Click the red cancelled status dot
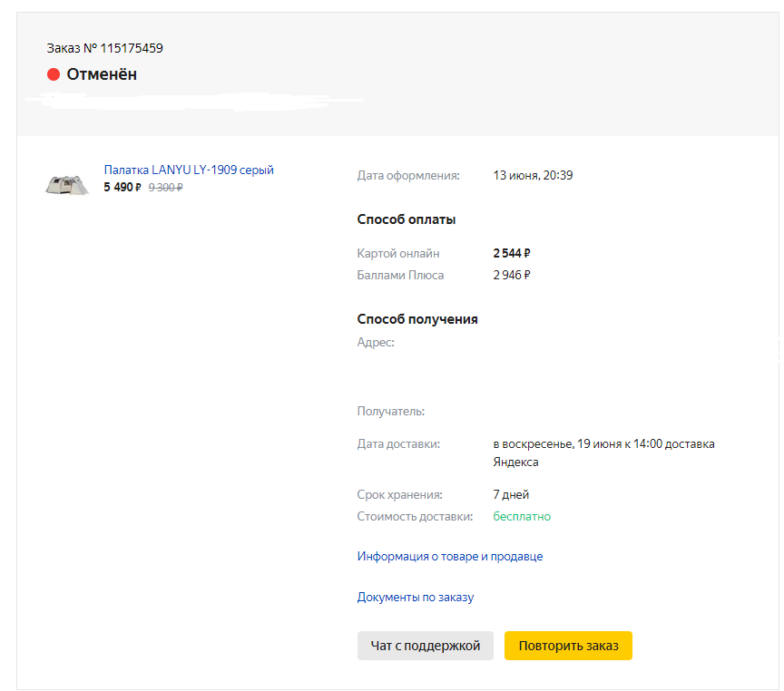 54,74
